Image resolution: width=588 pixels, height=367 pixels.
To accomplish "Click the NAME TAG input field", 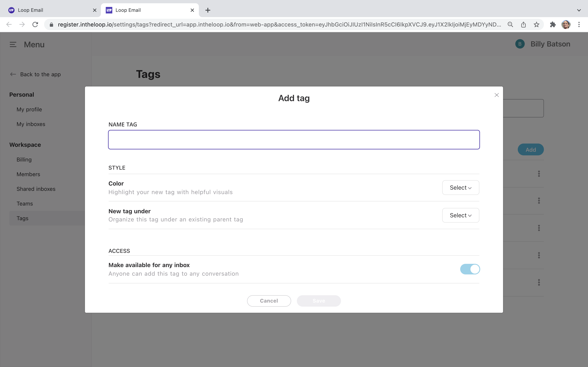I will 294,140.
